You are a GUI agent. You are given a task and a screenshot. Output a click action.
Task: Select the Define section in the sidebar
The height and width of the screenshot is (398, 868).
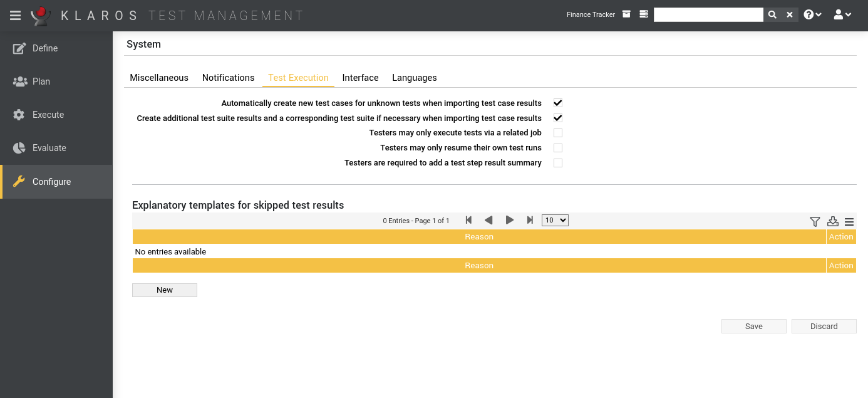(44, 48)
